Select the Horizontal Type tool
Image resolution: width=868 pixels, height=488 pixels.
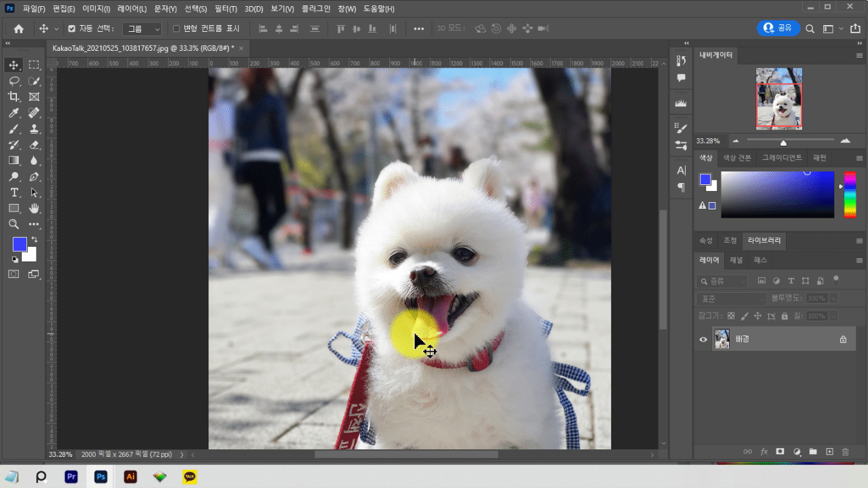click(x=14, y=192)
